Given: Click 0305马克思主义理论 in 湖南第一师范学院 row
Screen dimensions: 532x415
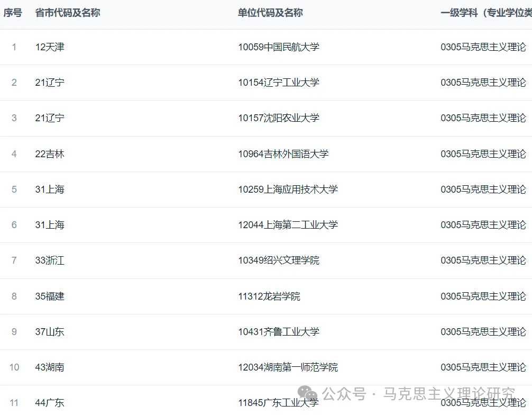Looking at the screenshot, I should (x=483, y=367).
